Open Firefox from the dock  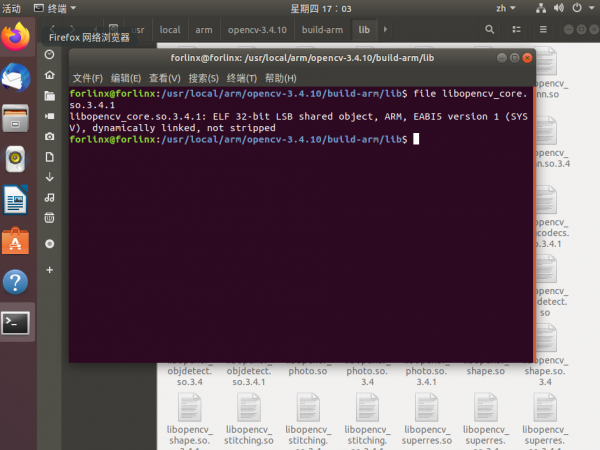pyautogui.click(x=16, y=37)
